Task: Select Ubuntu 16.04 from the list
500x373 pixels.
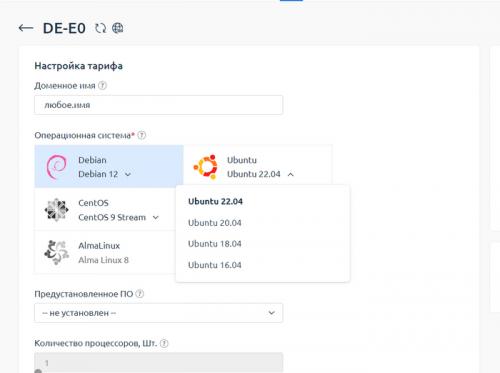Action: point(215,265)
